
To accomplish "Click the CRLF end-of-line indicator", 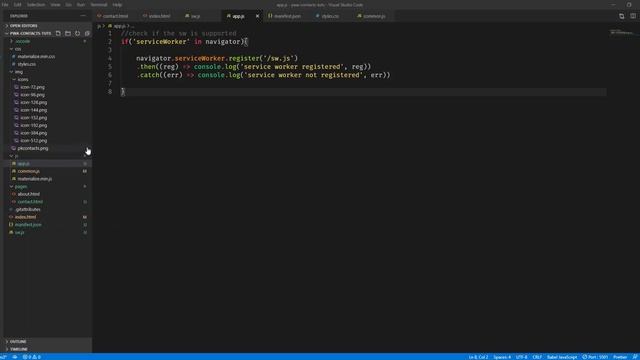I will tap(537, 357).
